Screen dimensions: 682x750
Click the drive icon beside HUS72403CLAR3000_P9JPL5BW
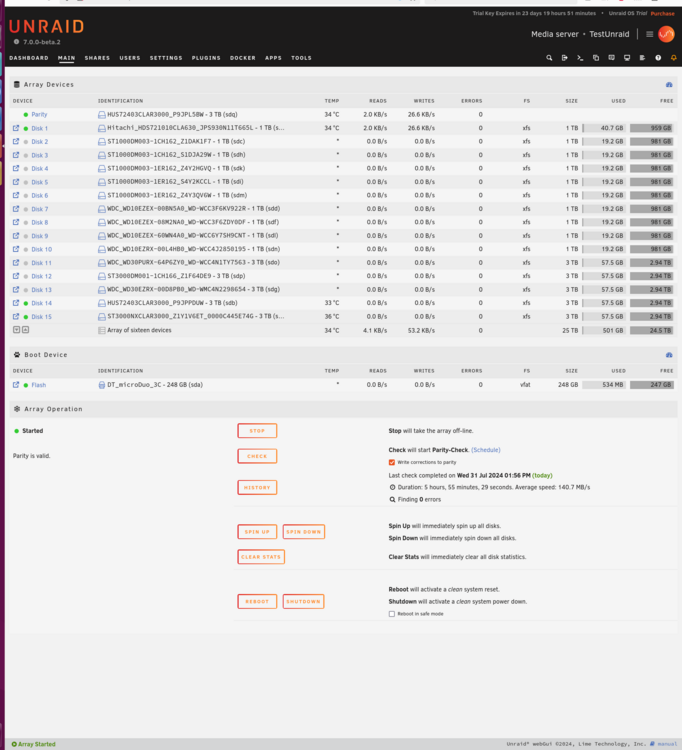coord(101,115)
